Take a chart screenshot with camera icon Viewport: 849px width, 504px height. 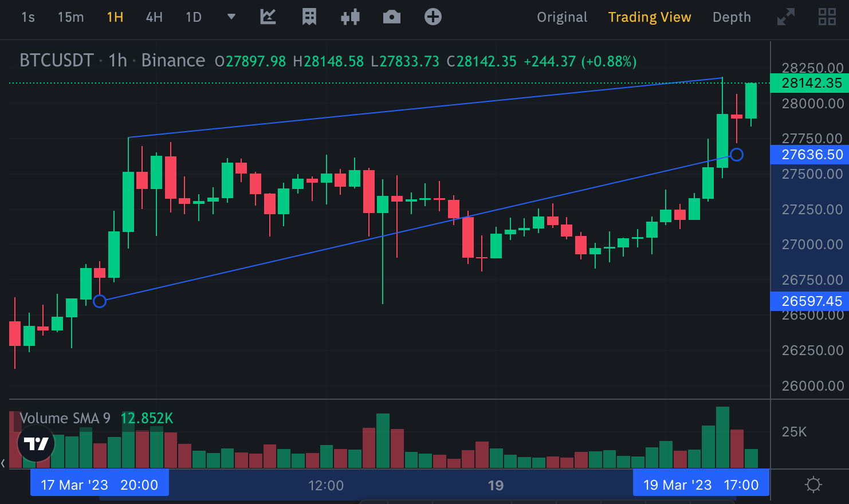(391, 17)
